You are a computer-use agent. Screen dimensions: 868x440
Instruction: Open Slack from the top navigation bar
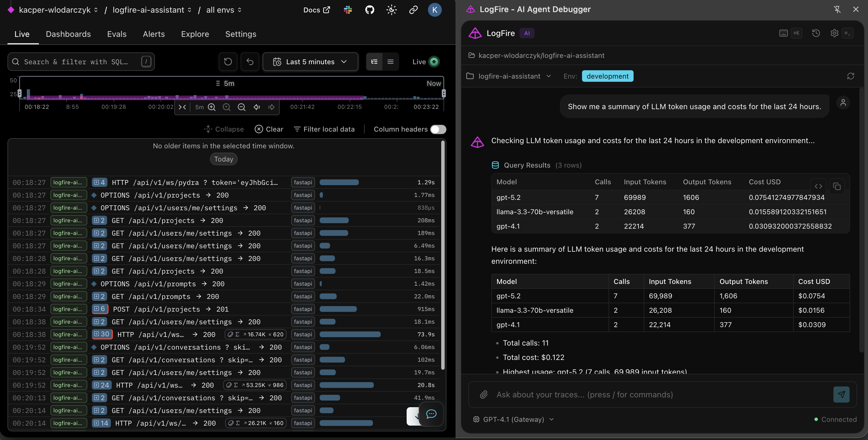tap(347, 10)
